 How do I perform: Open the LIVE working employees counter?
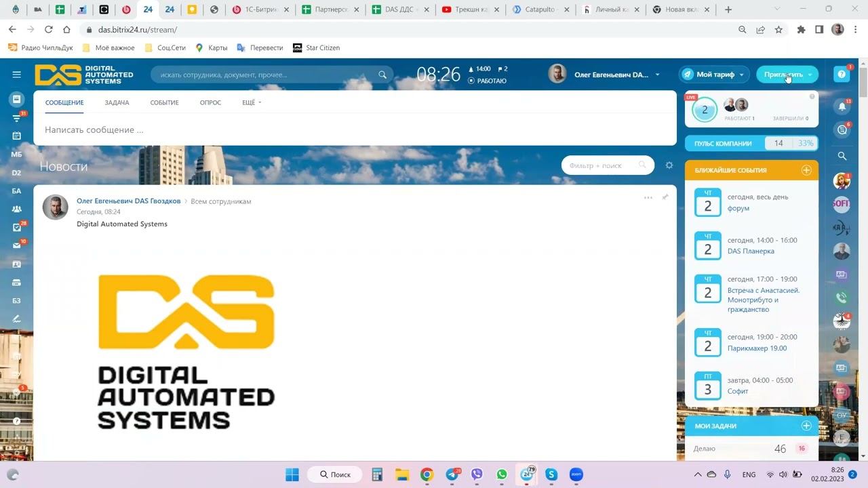click(x=705, y=110)
